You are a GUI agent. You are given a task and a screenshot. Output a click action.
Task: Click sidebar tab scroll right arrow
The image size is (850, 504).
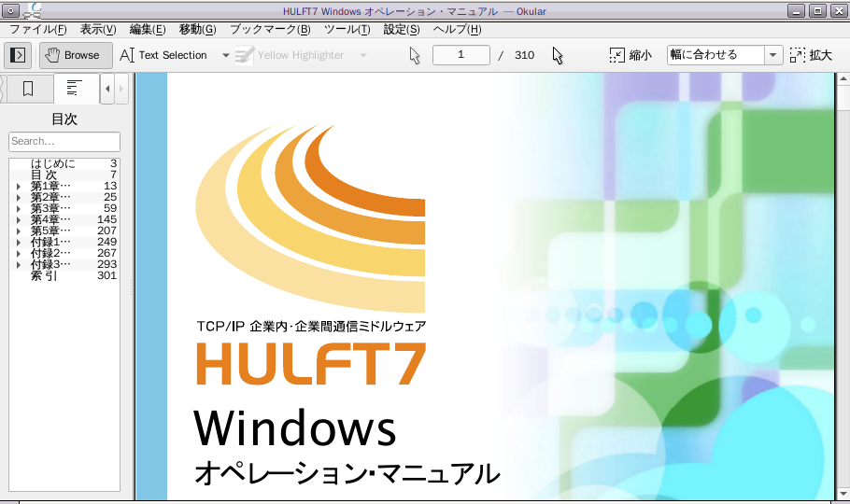click(120, 89)
